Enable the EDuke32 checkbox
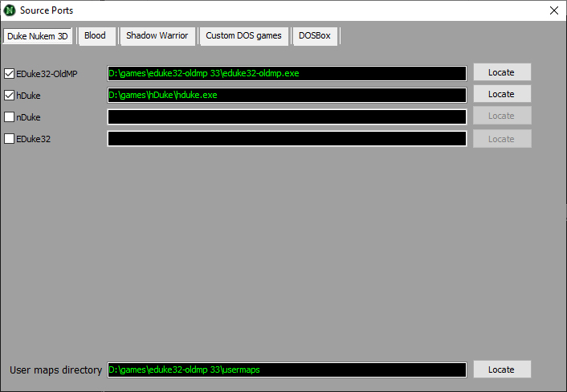 point(9,139)
